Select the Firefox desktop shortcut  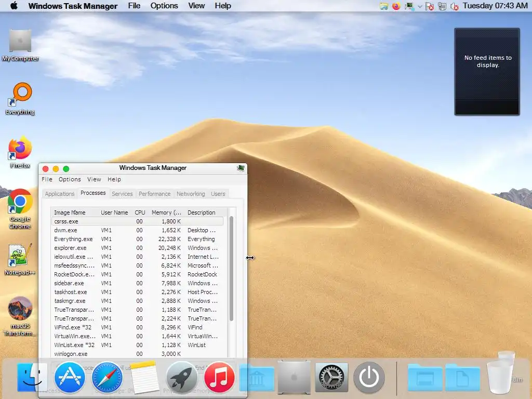coord(20,152)
